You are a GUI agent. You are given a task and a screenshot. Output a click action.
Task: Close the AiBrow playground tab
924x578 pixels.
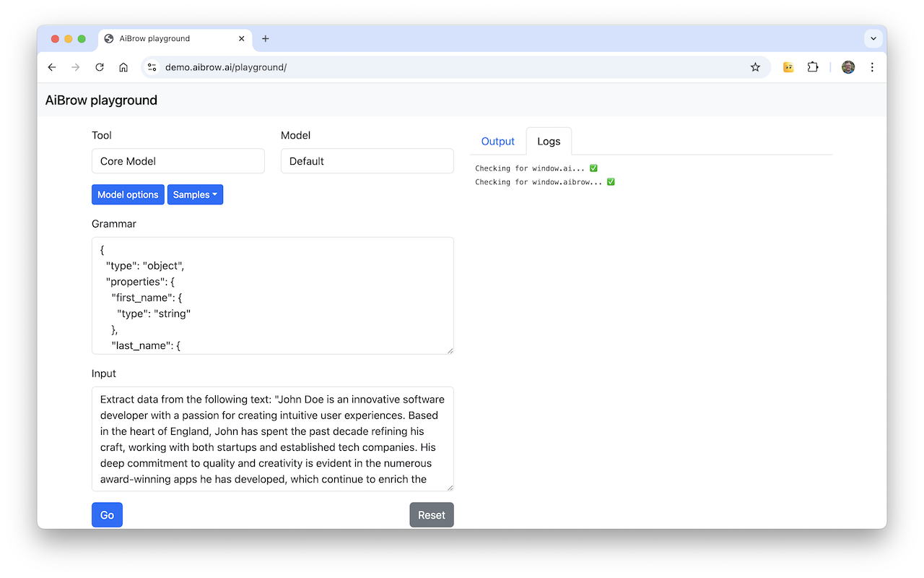[242, 38]
